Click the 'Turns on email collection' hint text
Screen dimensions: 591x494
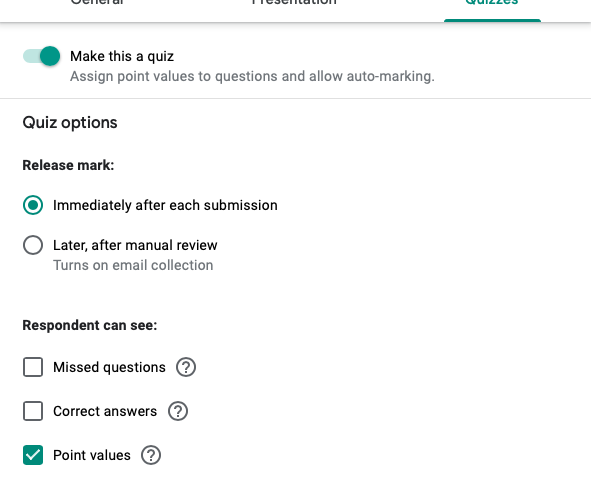133,265
